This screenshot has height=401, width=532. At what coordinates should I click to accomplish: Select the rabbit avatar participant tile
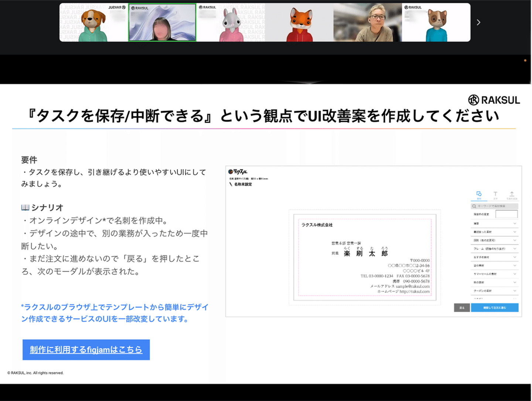click(231, 23)
